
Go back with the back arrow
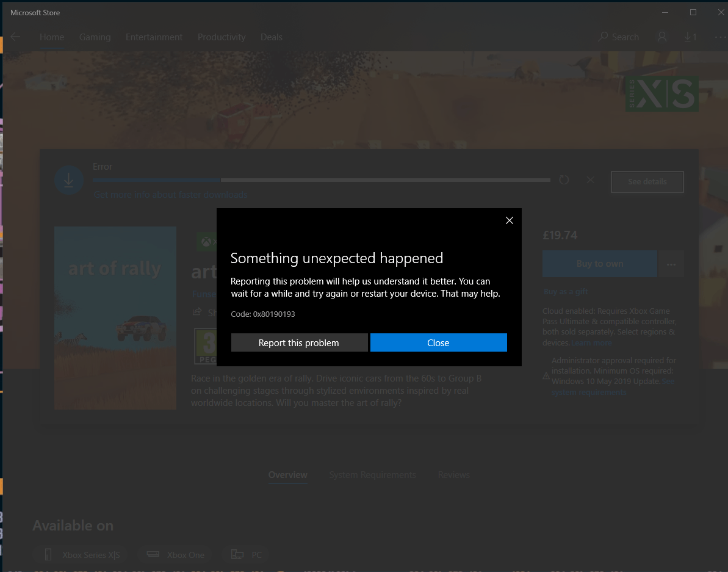(15, 37)
